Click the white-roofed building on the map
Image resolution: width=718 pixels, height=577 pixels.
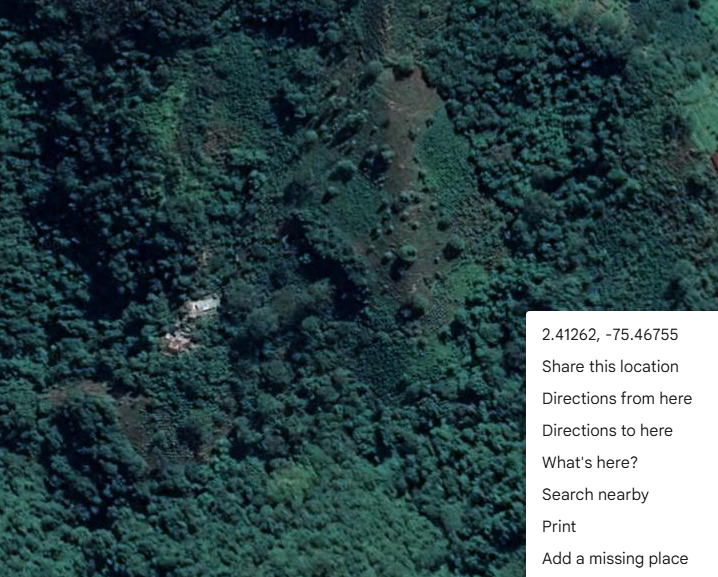click(203, 305)
